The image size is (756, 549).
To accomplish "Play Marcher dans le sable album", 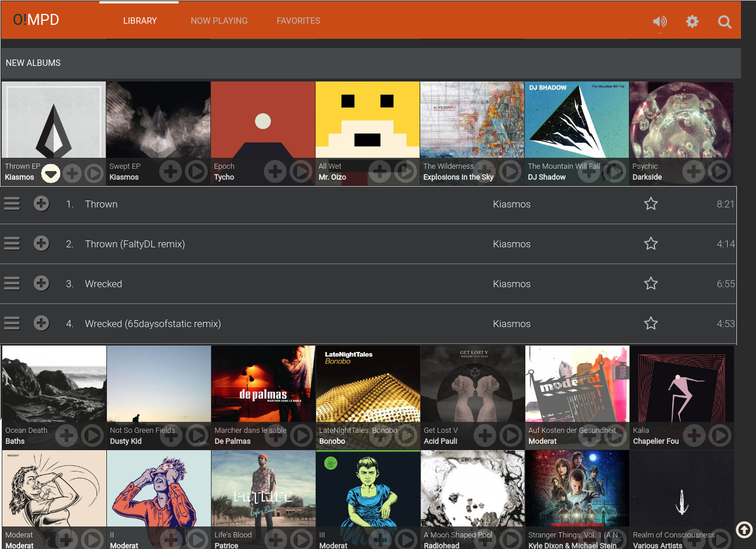I will coord(302,436).
